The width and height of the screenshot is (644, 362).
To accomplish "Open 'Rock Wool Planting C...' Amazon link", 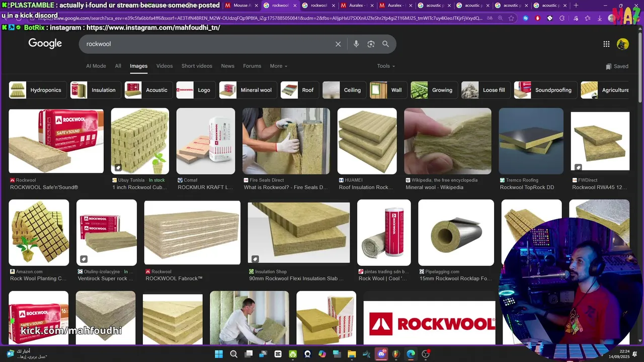I will coord(38,279).
